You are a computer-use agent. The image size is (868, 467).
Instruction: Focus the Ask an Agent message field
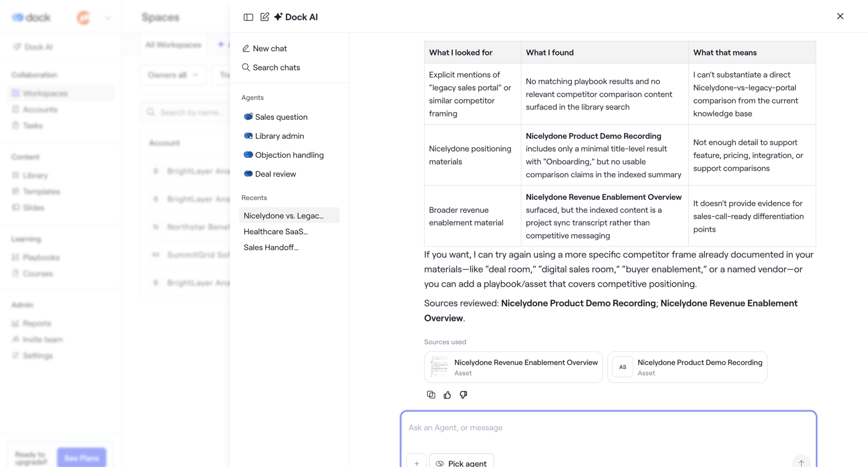(x=609, y=428)
